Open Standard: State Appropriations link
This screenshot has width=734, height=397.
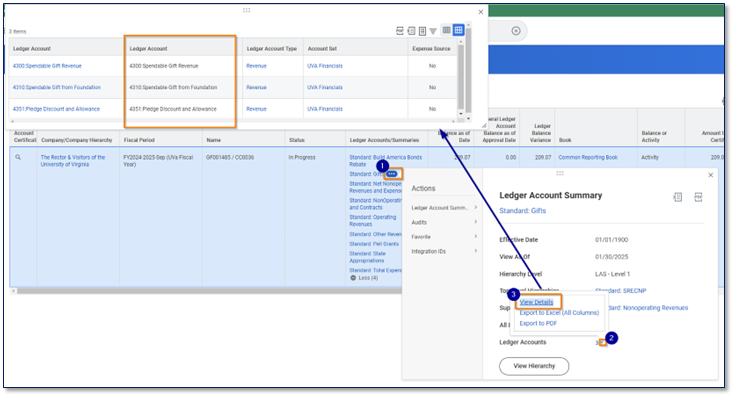[x=367, y=257]
